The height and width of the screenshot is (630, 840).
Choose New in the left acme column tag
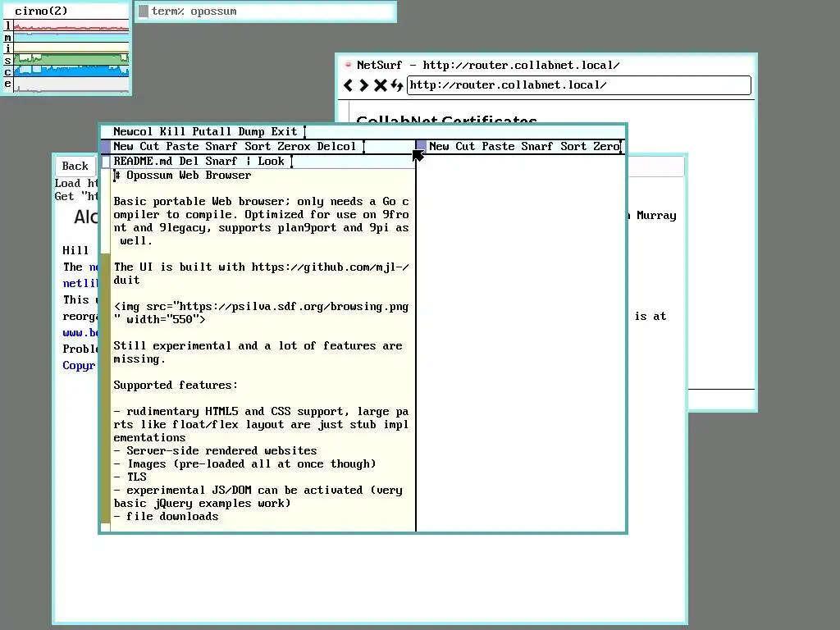point(123,146)
